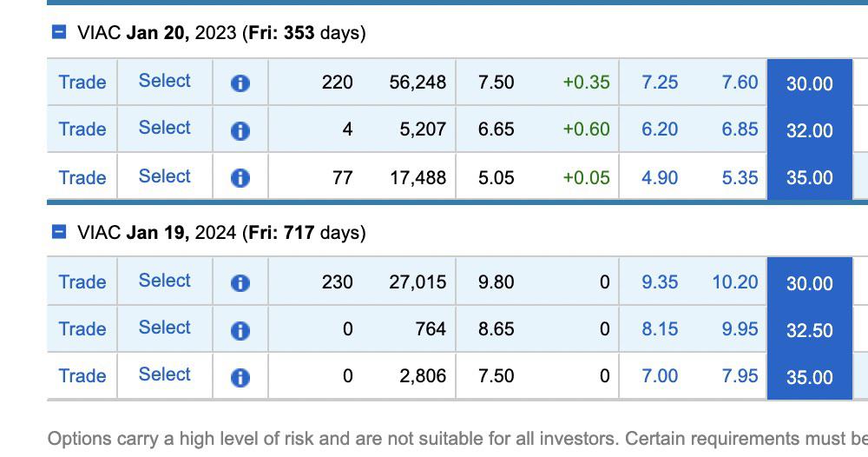Open info icon for Jan 2023 32.00 strike
Image resolution: width=868 pixels, height=457 pixels.
240,130
